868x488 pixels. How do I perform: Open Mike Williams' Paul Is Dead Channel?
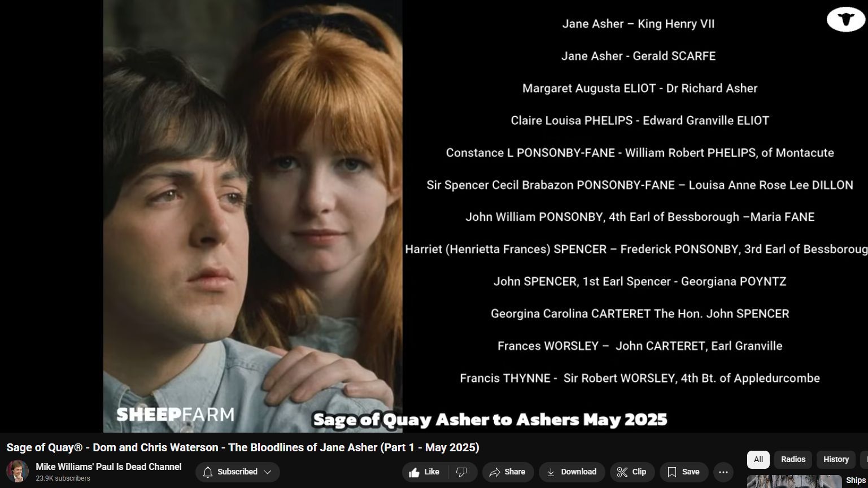(x=108, y=467)
